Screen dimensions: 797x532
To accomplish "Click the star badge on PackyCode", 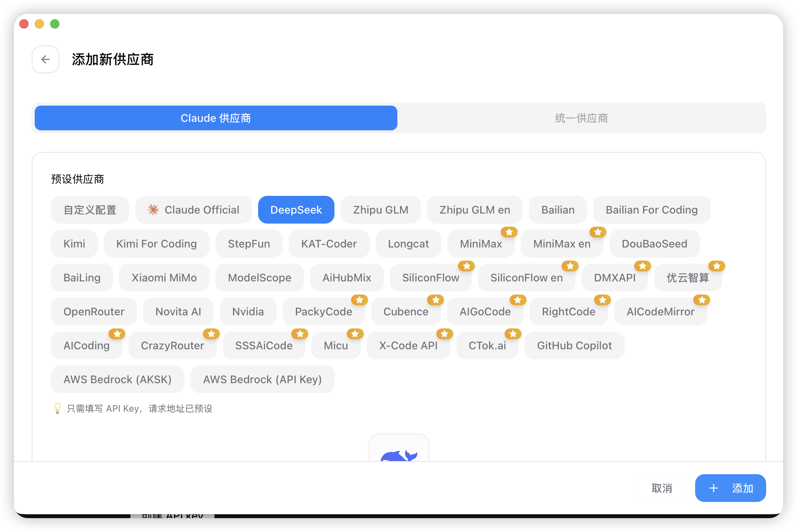I will (359, 300).
